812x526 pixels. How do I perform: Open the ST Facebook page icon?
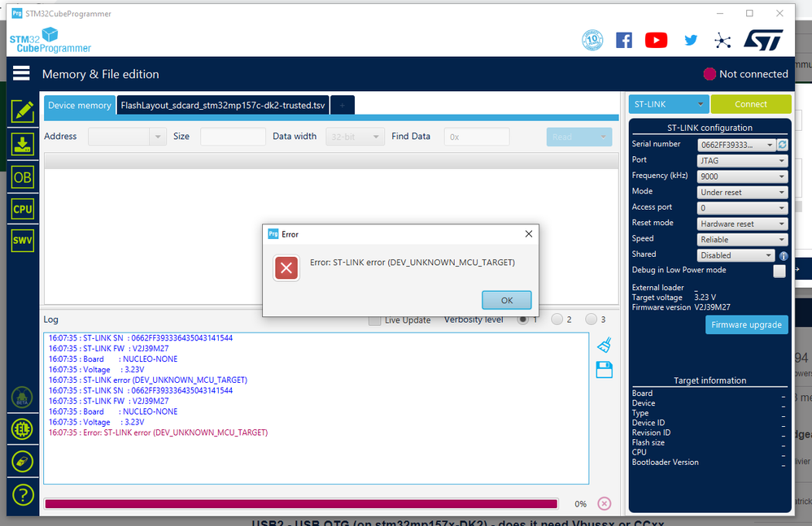[x=624, y=41]
